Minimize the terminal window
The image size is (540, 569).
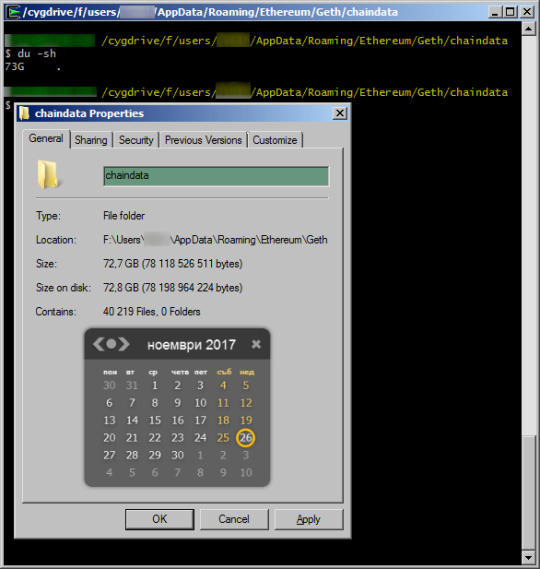tap(494, 12)
